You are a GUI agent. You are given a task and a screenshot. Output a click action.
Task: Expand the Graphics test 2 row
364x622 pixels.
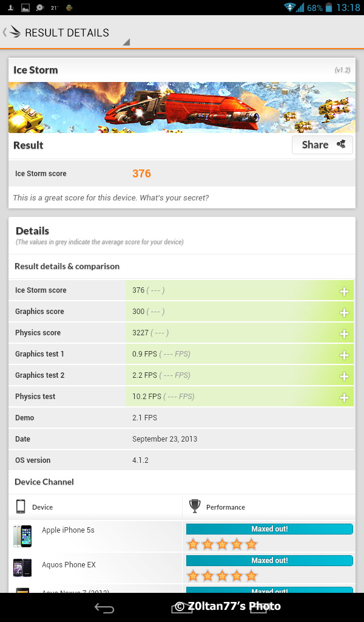(x=343, y=376)
